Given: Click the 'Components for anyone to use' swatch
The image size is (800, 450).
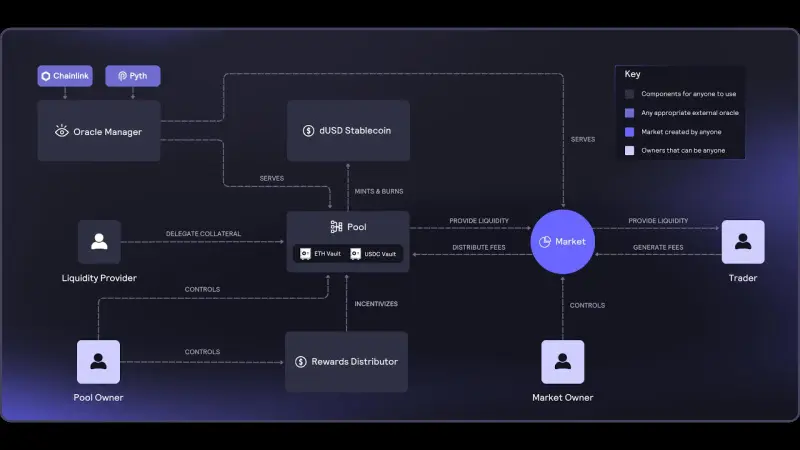Looking at the screenshot, I should (x=629, y=94).
